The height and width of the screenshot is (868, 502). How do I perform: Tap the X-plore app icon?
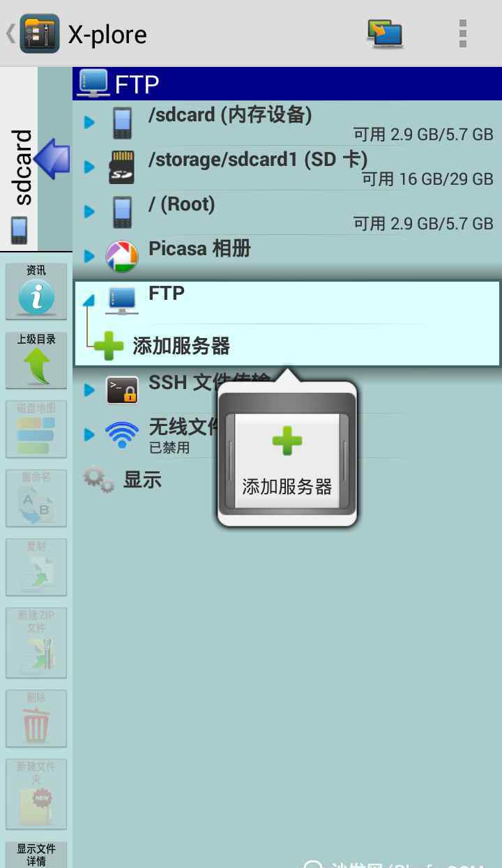(x=40, y=33)
